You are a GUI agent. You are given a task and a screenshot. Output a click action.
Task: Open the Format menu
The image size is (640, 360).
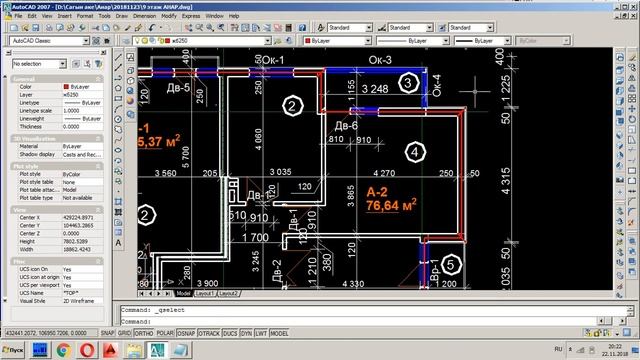click(x=85, y=16)
